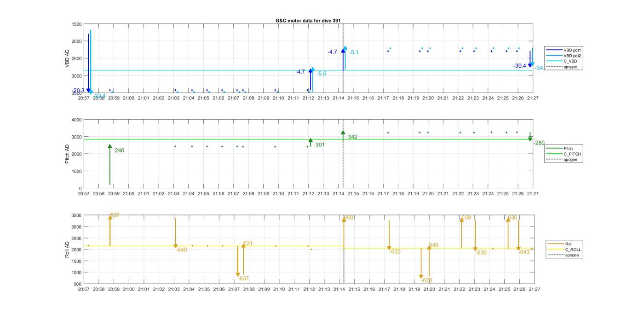Select C_PITCH legend entry
The width and height of the screenshot is (644, 319).
563,154
